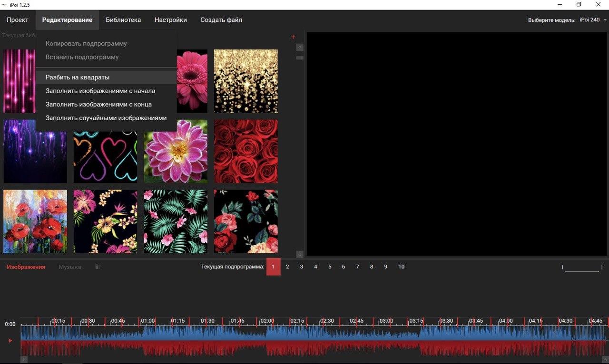Select the painted red poppies thumbnail
The width and height of the screenshot is (609, 364).
click(35, 221)
